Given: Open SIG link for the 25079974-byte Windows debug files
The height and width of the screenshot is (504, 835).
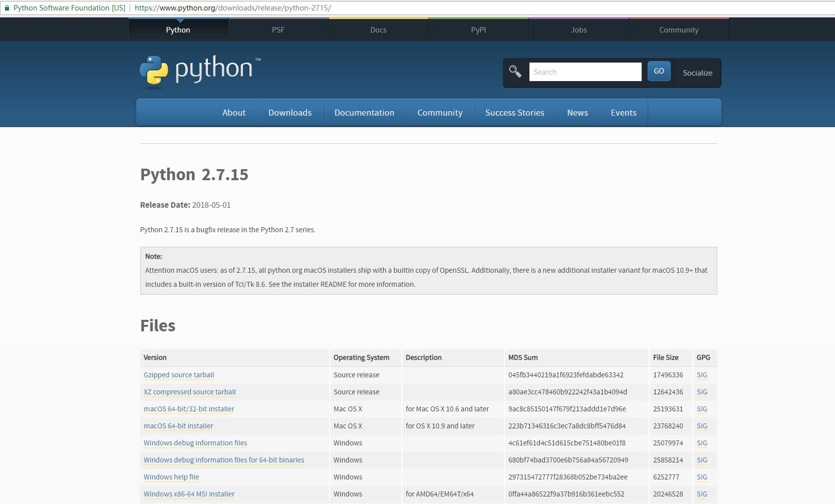Looking at the screenshot, I should (702, 443).
